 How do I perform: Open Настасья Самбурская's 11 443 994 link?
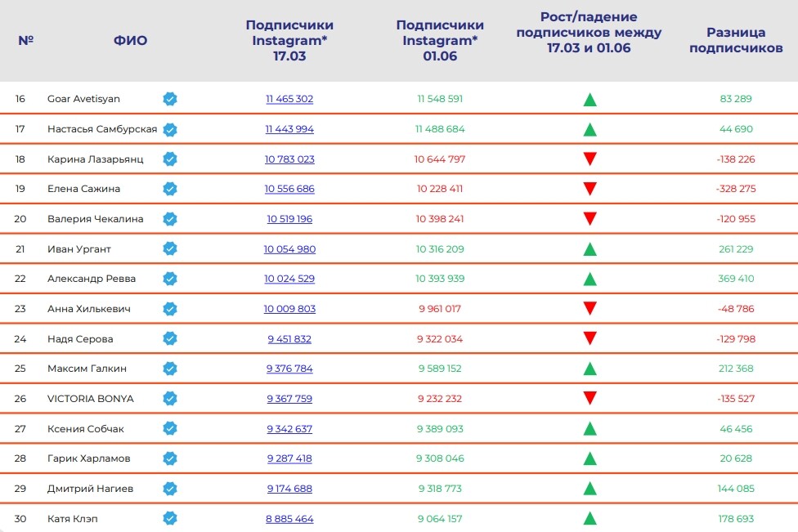tap(289, 129)
